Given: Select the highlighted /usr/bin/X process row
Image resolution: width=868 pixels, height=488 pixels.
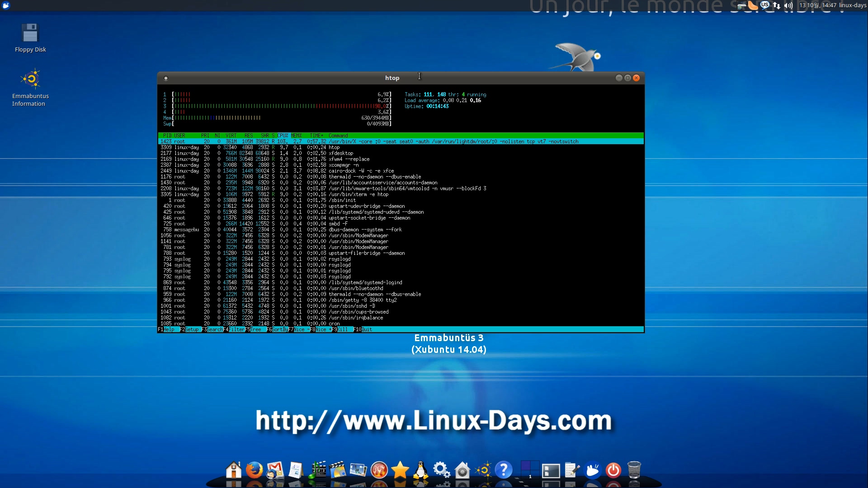Looking at the screenshot, I should [x=401, y=141].
